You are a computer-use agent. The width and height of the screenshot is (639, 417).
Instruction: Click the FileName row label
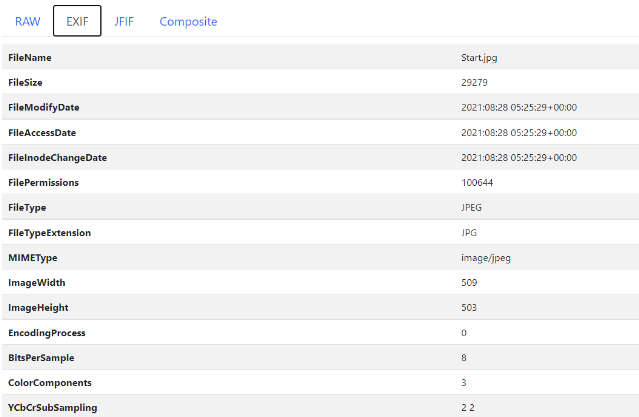30,58
